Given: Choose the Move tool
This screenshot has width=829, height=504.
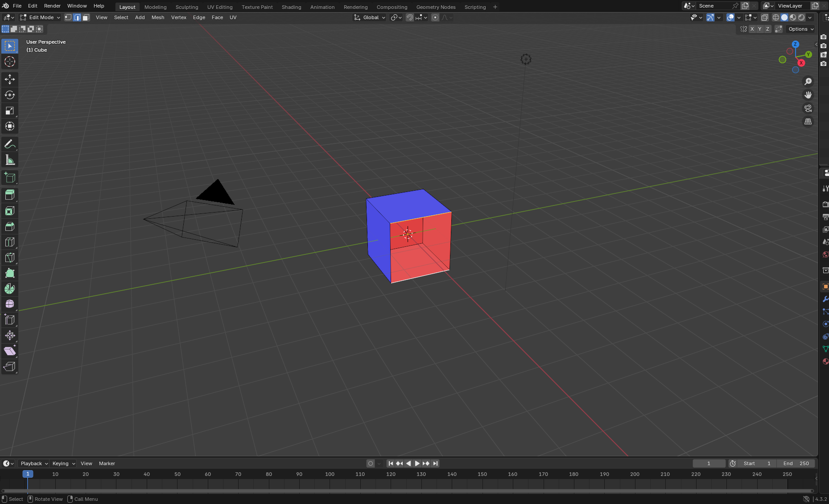Looking at the screenshot, I should coord(10,79).
